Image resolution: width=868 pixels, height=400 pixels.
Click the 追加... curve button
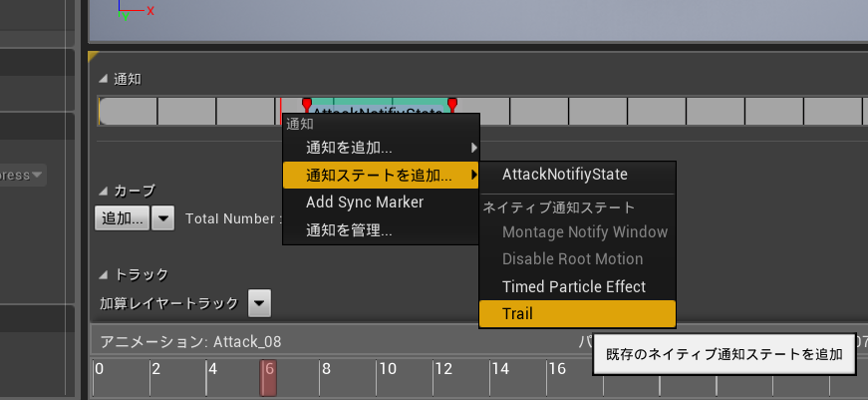click(x=122, y=218)
